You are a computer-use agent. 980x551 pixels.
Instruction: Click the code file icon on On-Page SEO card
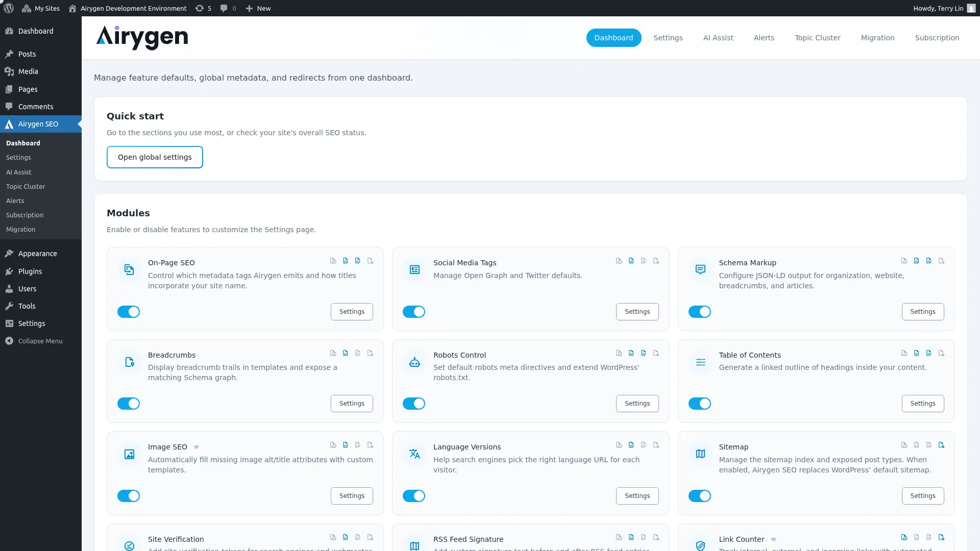pyautogui.click(x=346, y=261)
